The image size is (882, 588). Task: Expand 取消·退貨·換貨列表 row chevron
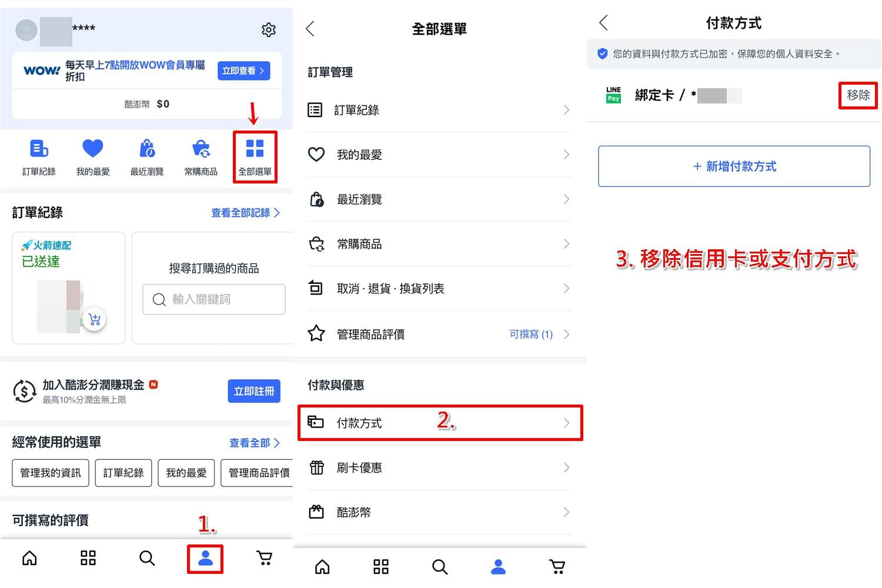click(566, 289)
